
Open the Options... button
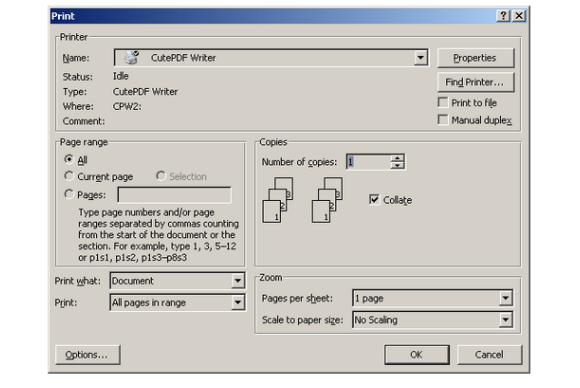[88, 355]
